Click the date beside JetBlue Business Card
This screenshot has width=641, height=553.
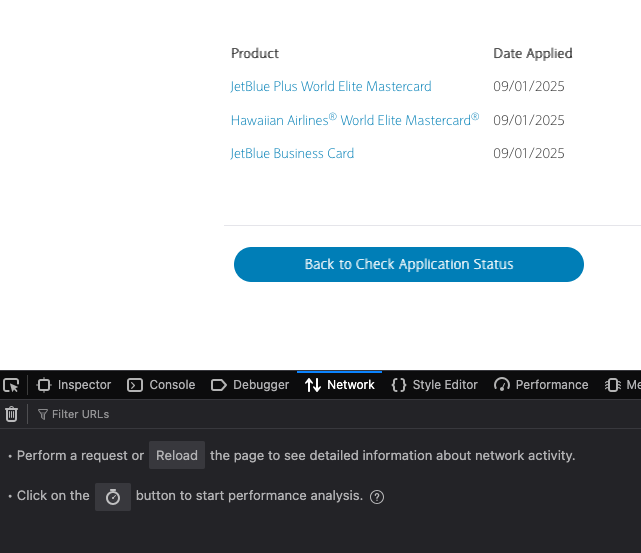tap(528, 154)
